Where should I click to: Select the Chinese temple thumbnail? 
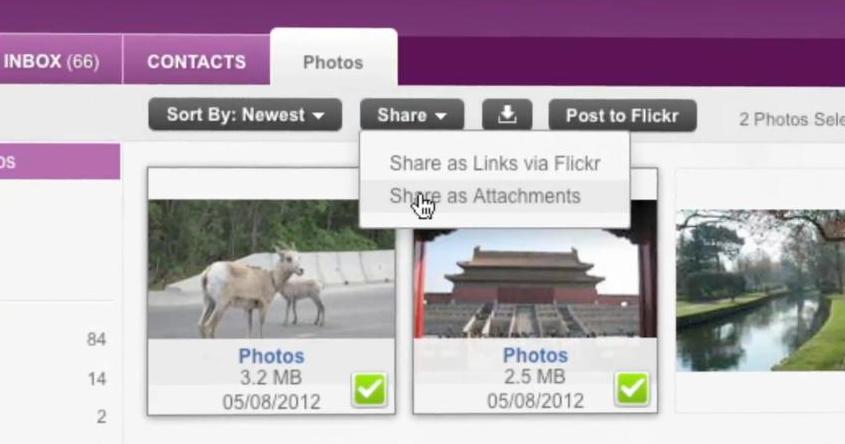pyautogui.click(x=535, y=283)
